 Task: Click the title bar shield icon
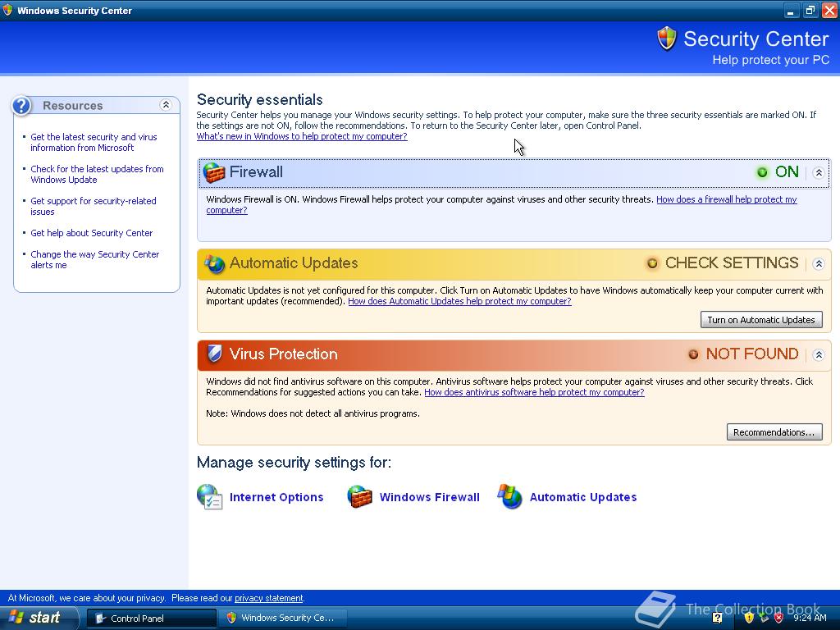click(7, 10)
